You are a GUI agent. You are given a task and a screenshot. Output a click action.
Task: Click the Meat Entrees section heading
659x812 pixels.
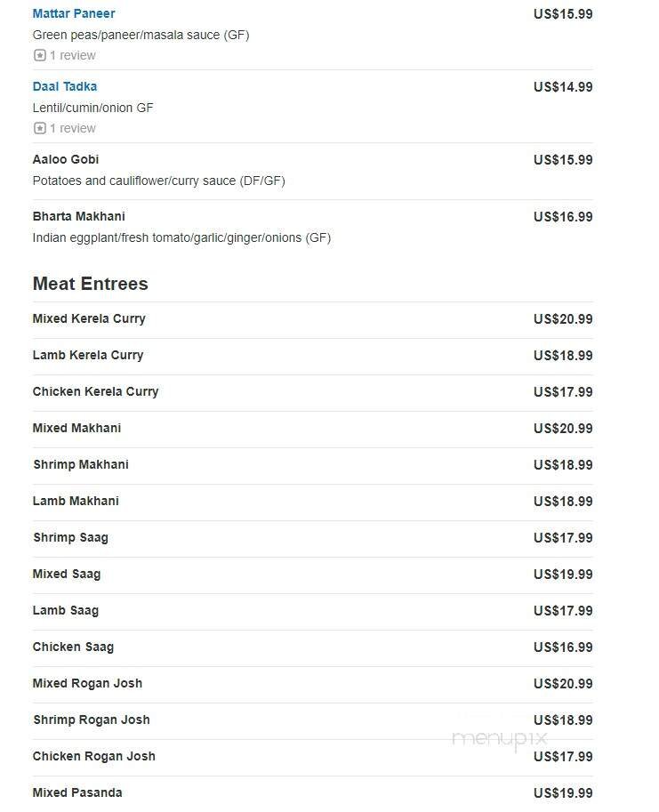(x=91, y=284)
